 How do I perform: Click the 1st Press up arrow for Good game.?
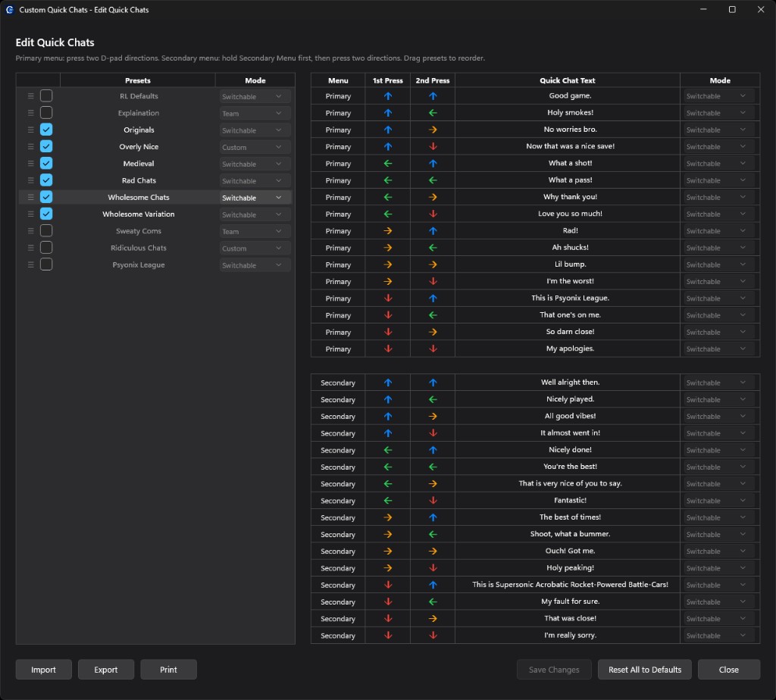(x=388, y=96)
